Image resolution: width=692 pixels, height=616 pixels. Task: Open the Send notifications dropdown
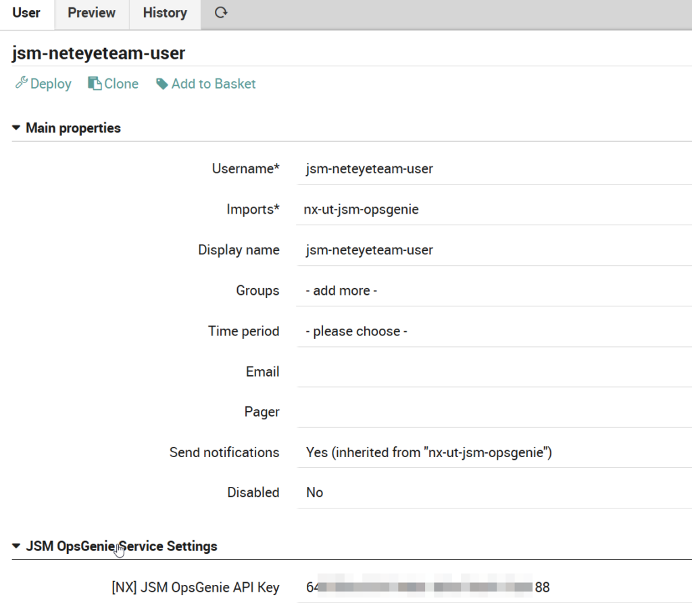coord(494,452)
